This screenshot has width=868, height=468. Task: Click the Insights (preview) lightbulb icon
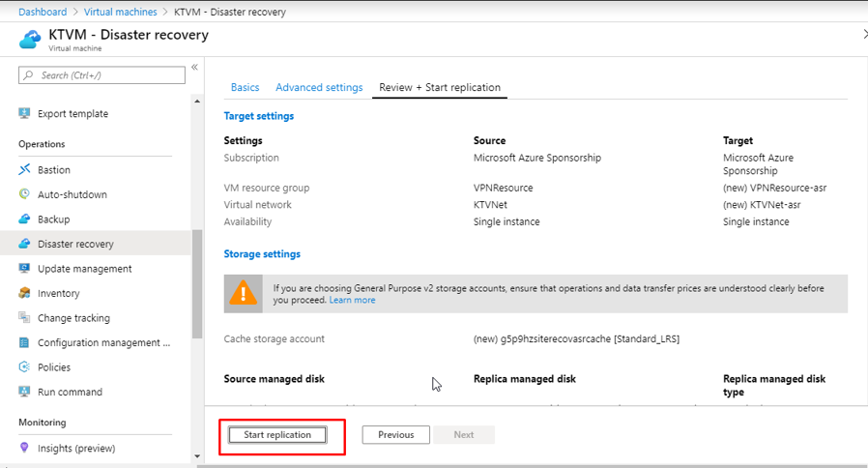pos(24,448)
